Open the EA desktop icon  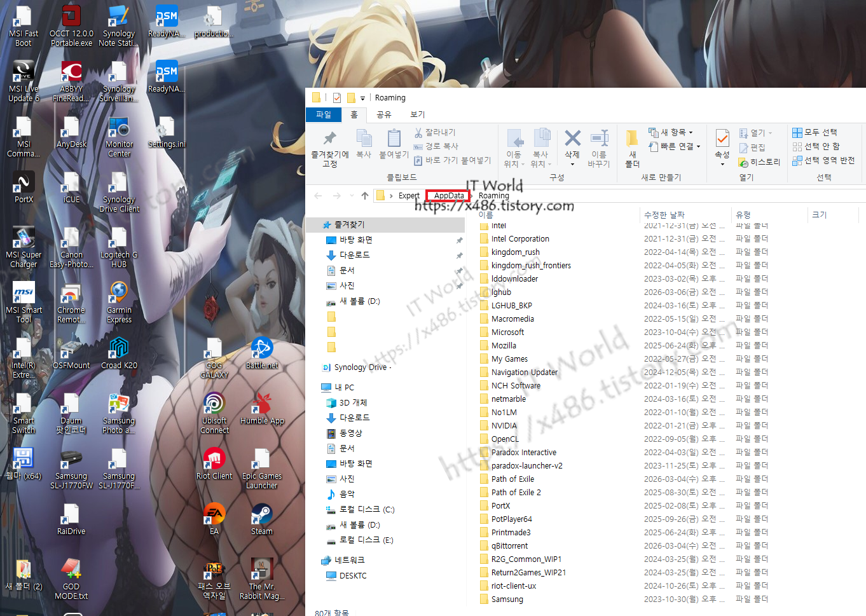214,519
